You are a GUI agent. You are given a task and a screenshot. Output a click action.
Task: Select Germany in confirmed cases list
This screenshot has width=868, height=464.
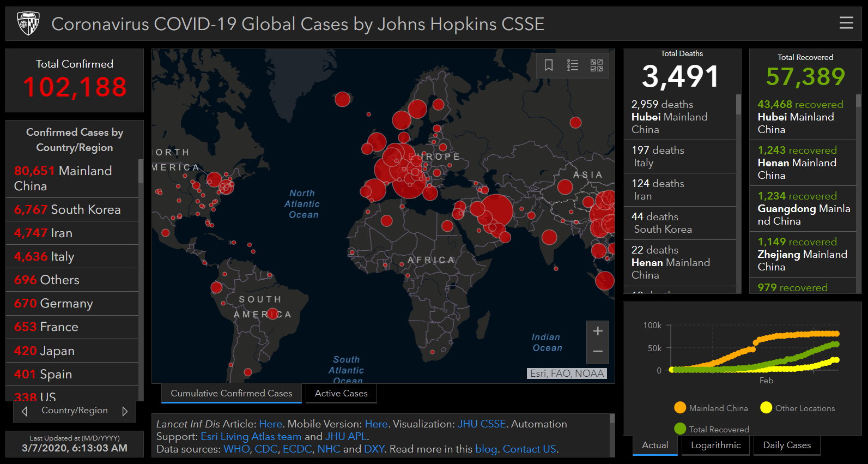point(72,303)
